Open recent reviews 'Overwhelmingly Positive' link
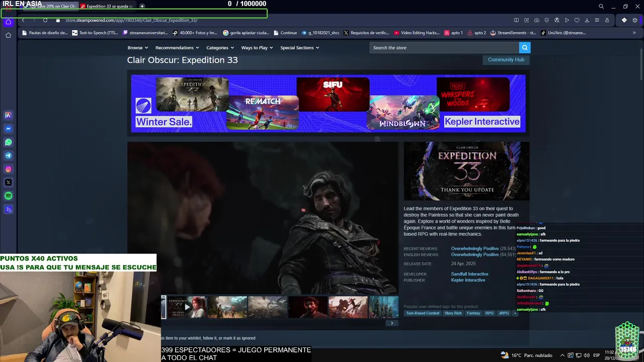 (x=474, y=248)
